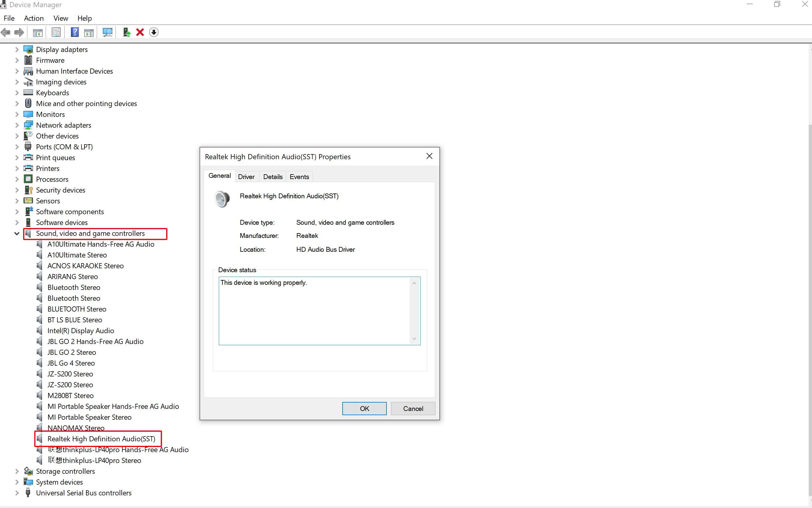Image resolution: width=812 pixels, height=508 pixels.
Task: Select Universal Serial Bus controllers entry
Action: (x=84, y=493)
